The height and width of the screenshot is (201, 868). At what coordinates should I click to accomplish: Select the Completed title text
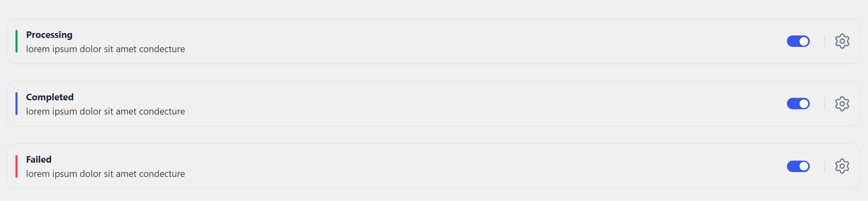[50, 97]
